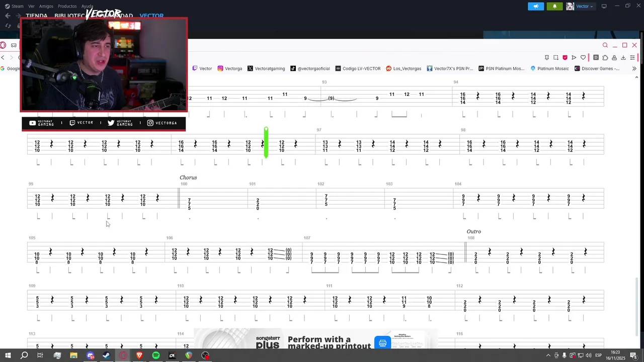Click the Opera snapshot capture icon
The image size is (644, 362).
[555, 57]
